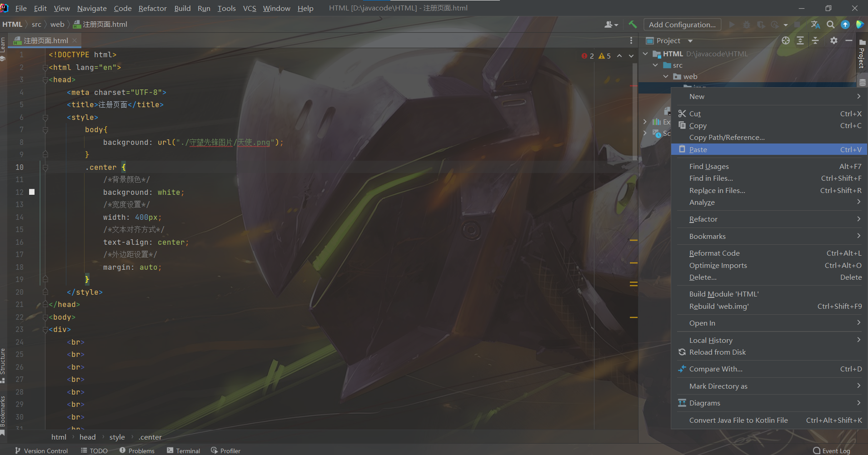Open the Profiler tool window

click(x=225, y=450)
